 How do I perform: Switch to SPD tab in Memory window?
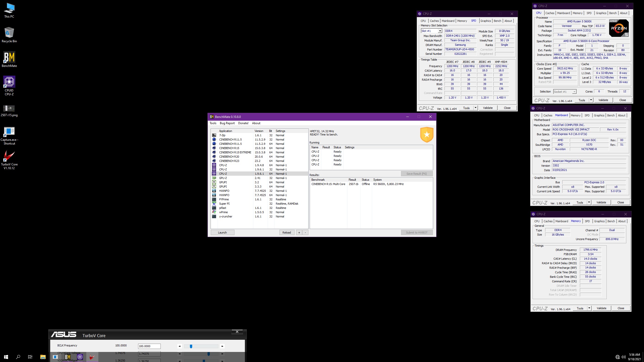(587, 221)
